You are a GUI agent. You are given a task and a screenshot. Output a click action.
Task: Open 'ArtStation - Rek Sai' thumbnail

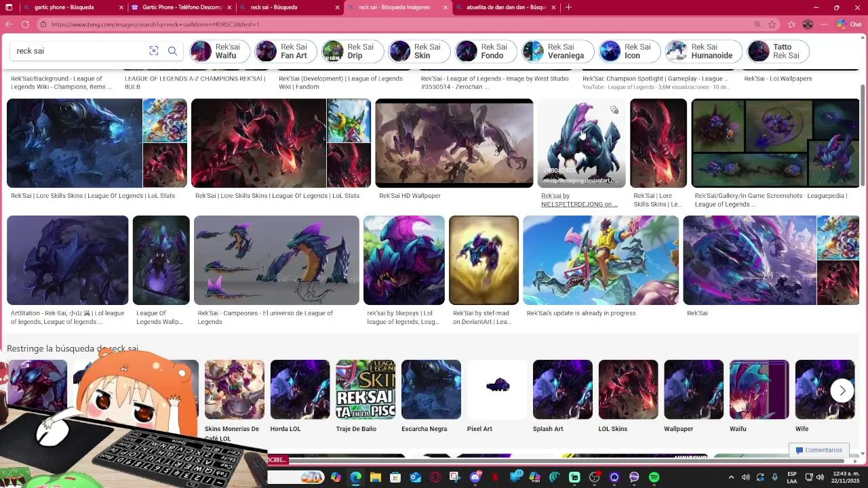pos(68,260)
